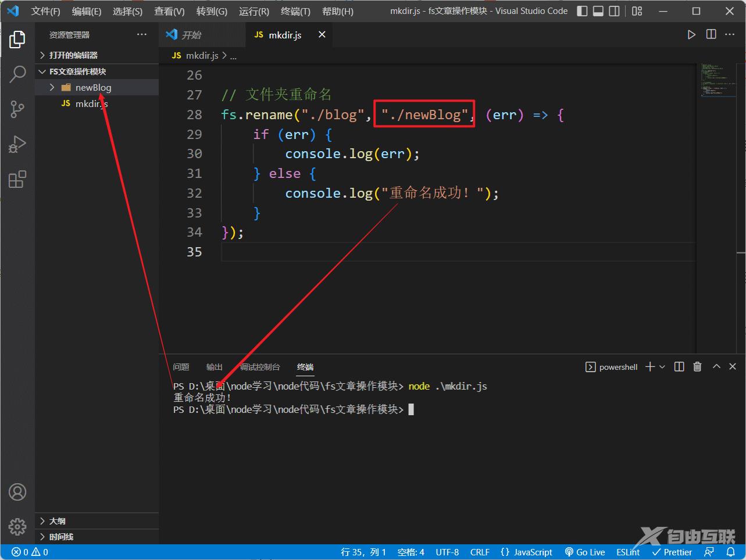Viewport: 746px width, 560px height.
Task: Toggle secondary side bar layout icon
Action: click(614, 11)
